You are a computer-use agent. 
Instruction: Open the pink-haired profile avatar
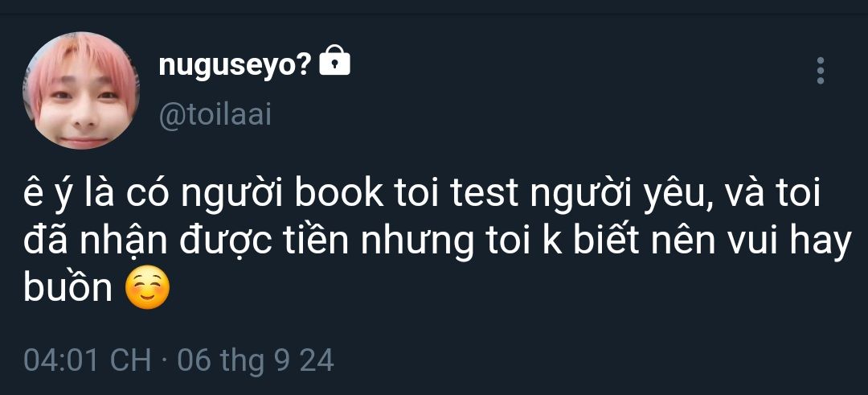[81, 90]
